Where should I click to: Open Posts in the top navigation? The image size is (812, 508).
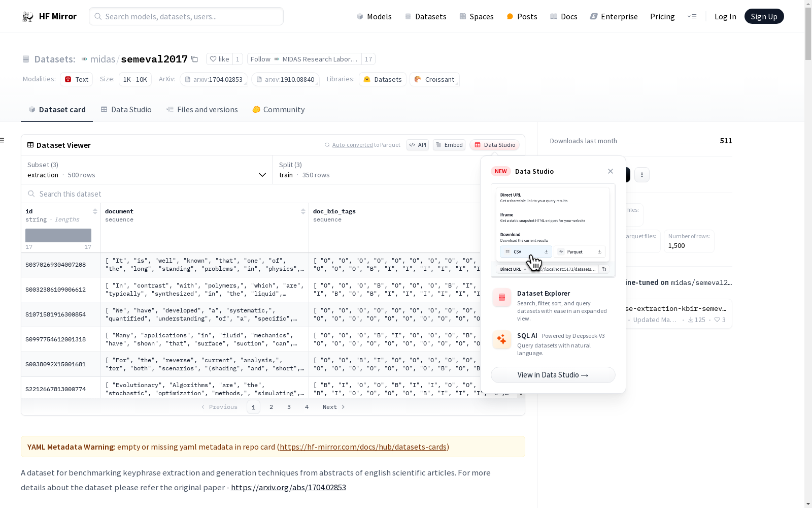(522, 16)
